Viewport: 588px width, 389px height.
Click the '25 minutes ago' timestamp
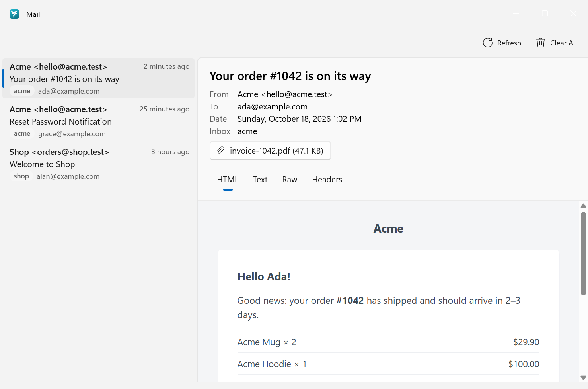tap(164, 109)
